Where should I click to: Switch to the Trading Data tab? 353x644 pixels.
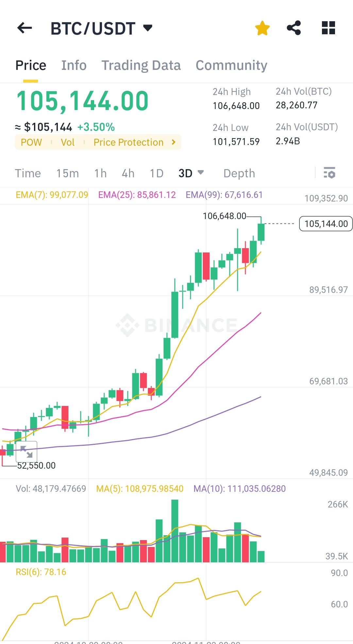[x=141, y=65]
